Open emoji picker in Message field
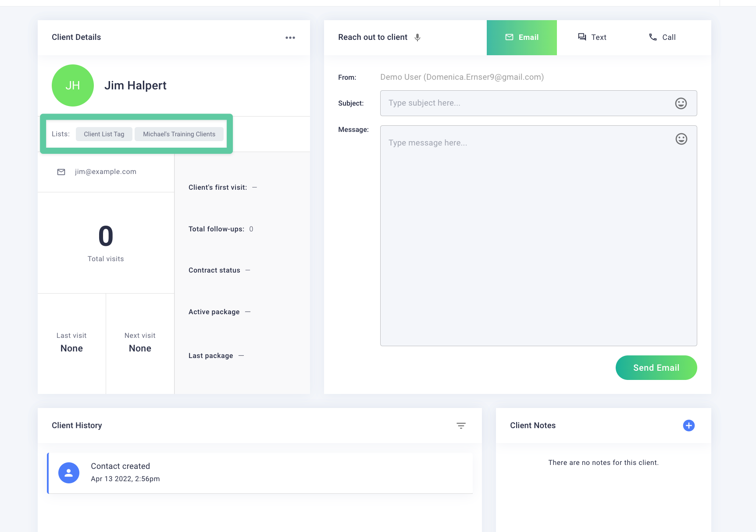756x532 pixels. pos(681,139)
